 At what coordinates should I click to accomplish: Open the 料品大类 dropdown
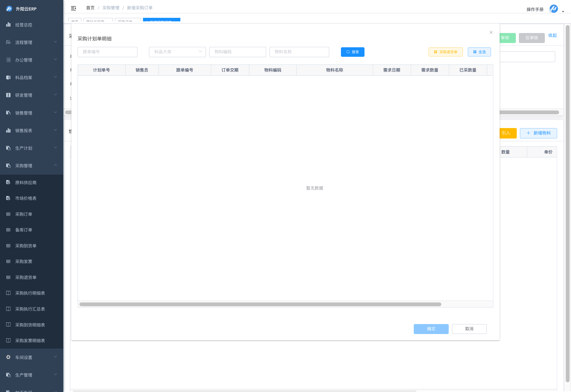(x=177, y=52)
